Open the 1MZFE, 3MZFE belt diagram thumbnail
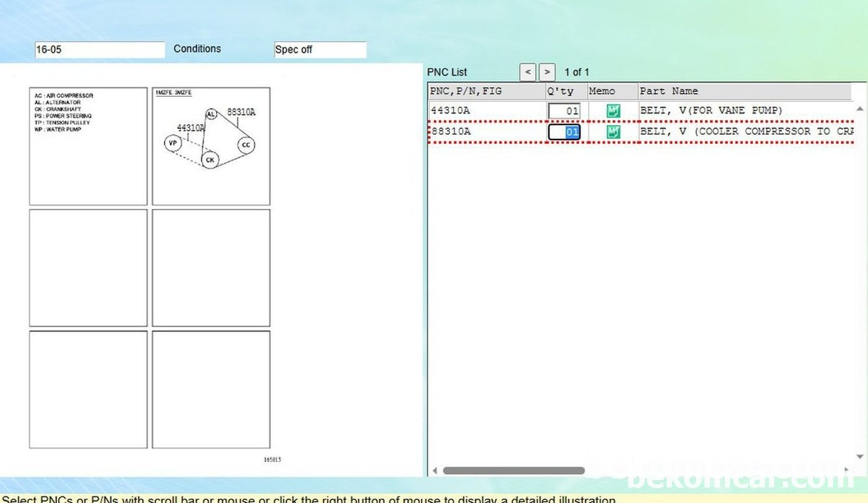The image size is (868, 503). [x=211, y=146]
